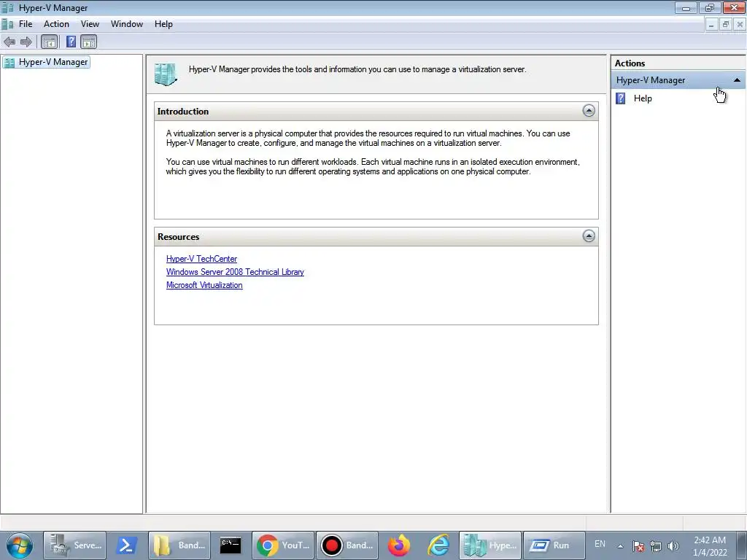Image resolution: width=747 pixels, height=560 pixels.
Task: Open the Window menu
Action: [x=127, y=24]
